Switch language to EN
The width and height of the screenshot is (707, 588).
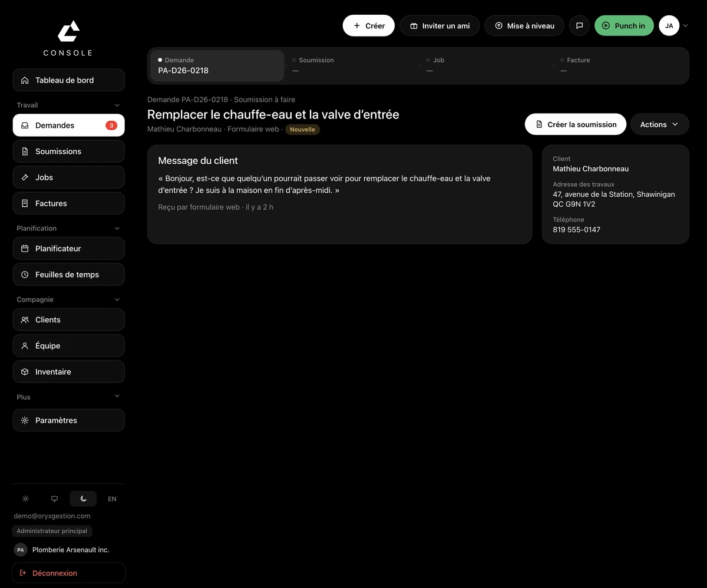pos(112,499)
